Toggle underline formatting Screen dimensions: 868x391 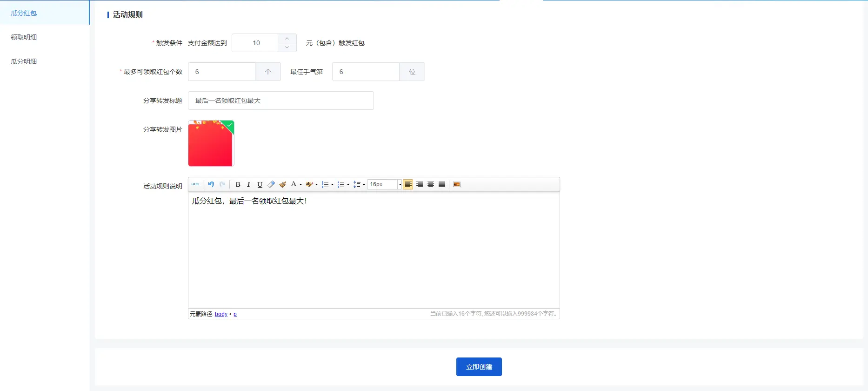(x=260, y=184)
